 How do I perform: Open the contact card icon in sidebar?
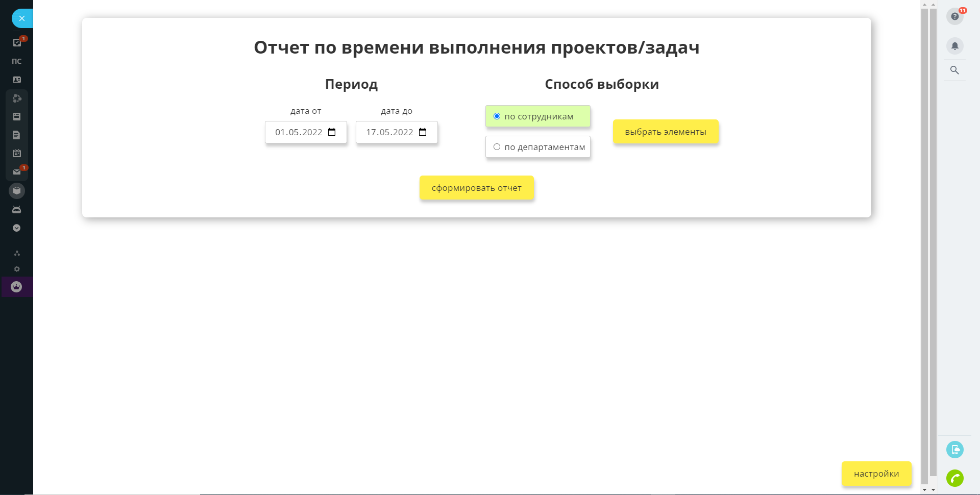click(x=17, y=80)
